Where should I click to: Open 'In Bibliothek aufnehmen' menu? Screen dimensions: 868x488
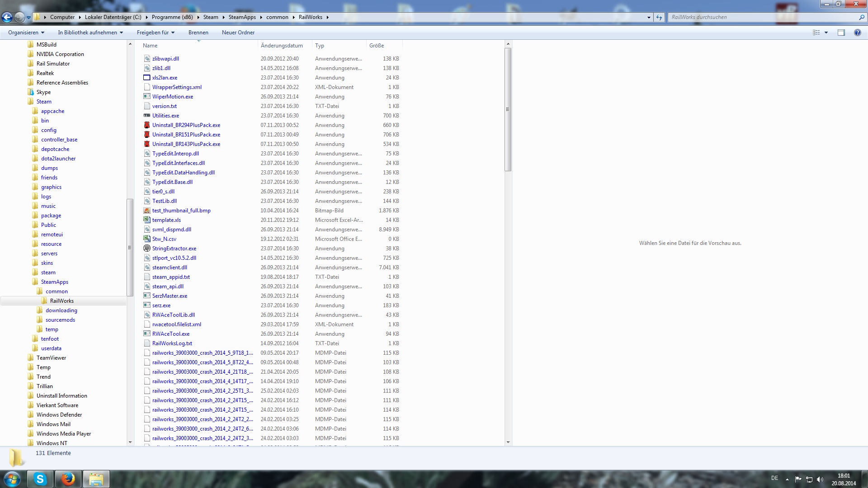90,33
